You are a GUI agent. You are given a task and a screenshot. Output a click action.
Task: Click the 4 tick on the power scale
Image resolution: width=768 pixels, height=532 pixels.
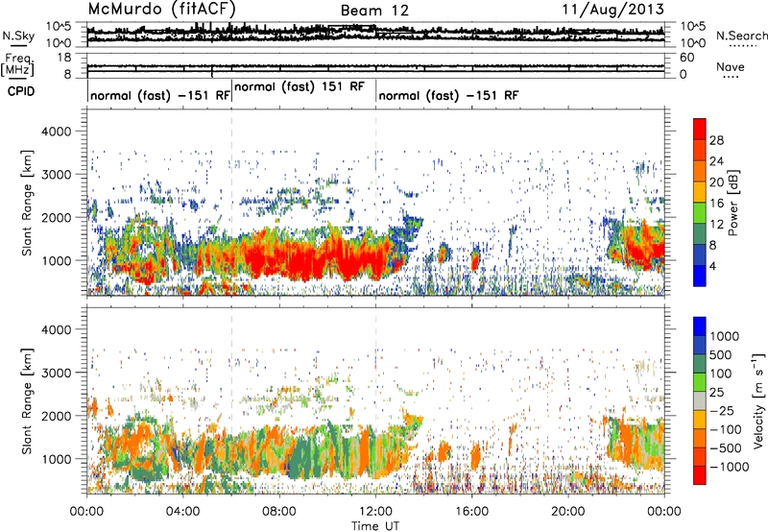[712, 266]
